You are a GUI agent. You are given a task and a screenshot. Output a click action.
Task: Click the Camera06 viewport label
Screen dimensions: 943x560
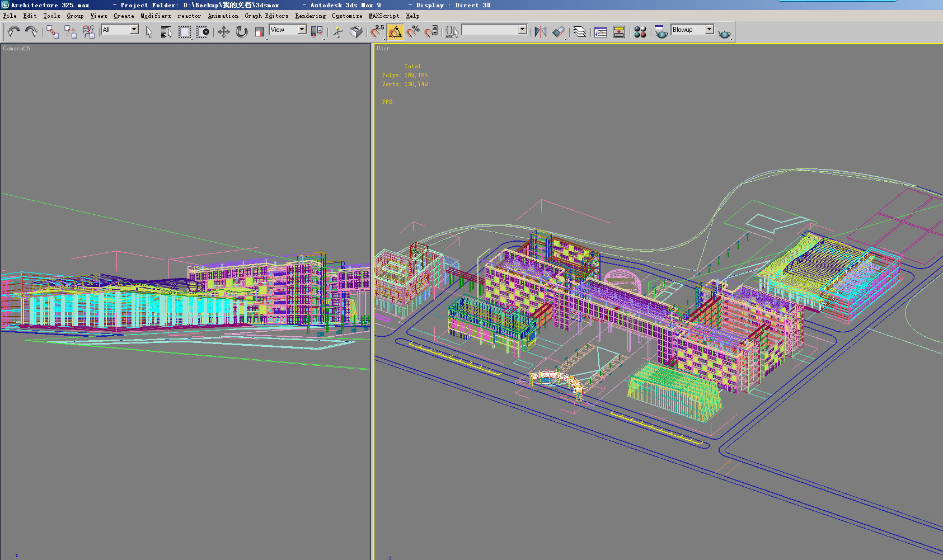[16, 49]
